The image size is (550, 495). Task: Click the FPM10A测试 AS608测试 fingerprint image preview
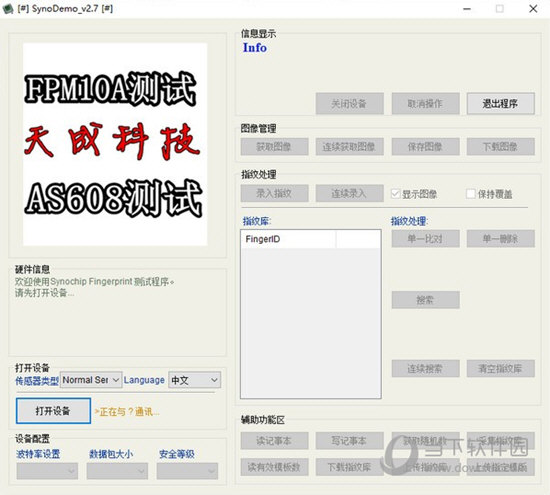click(115, 144)
